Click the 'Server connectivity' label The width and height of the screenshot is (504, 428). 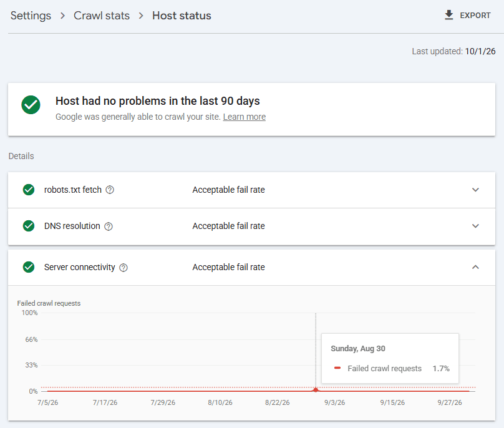tap(79, 267)
